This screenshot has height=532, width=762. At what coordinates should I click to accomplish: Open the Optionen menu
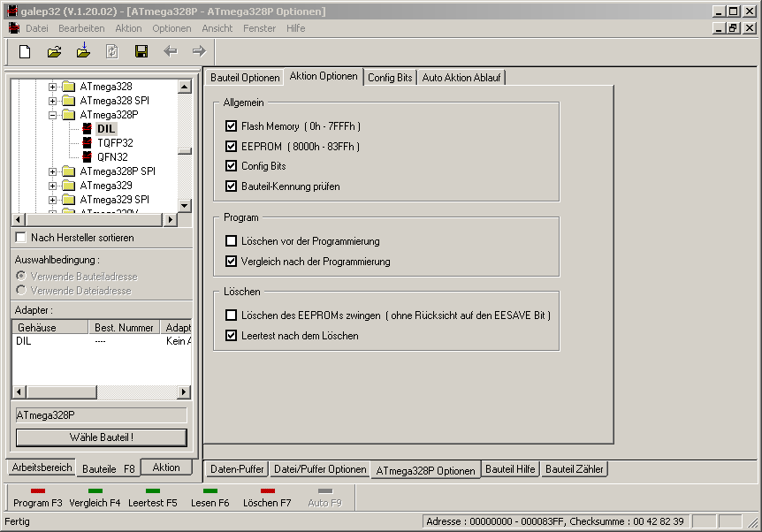point(171,28)
